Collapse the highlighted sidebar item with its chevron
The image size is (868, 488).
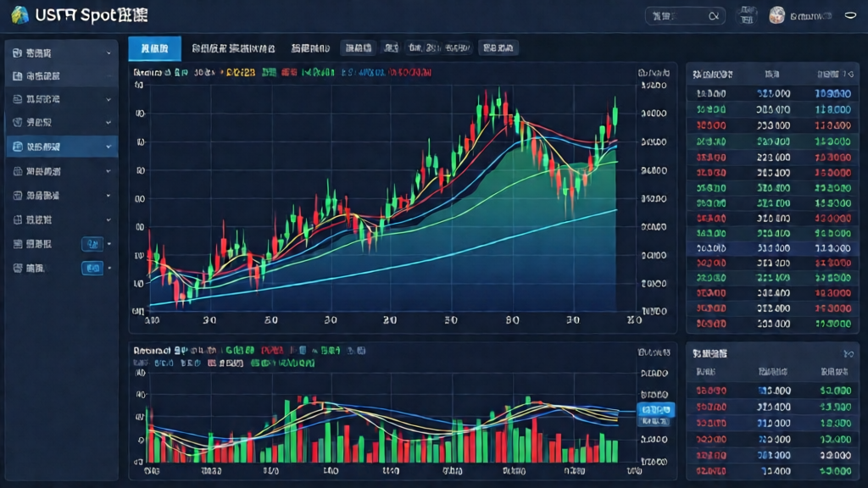pos(108,147)
